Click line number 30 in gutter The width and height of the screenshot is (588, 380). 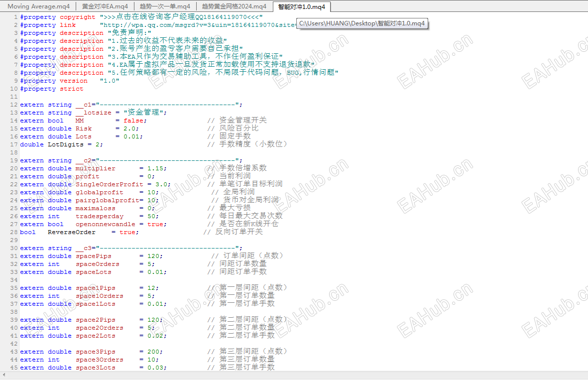click(14, 249)
